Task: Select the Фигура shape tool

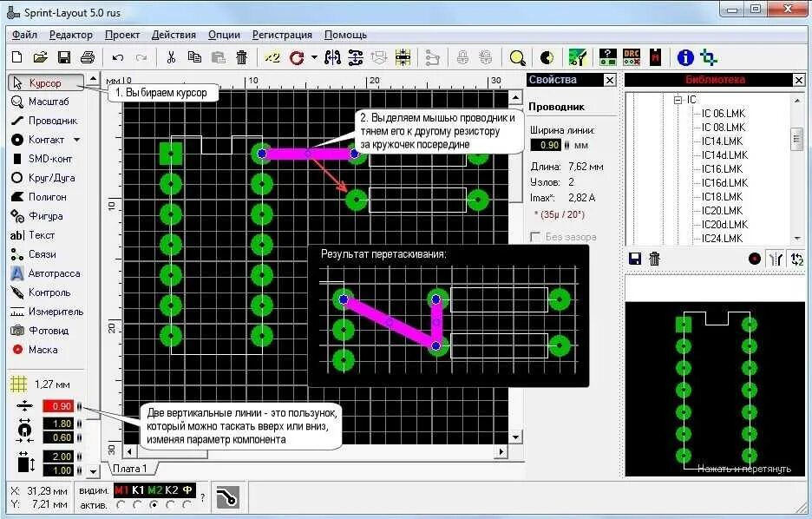Action: (x=37, y=216)
